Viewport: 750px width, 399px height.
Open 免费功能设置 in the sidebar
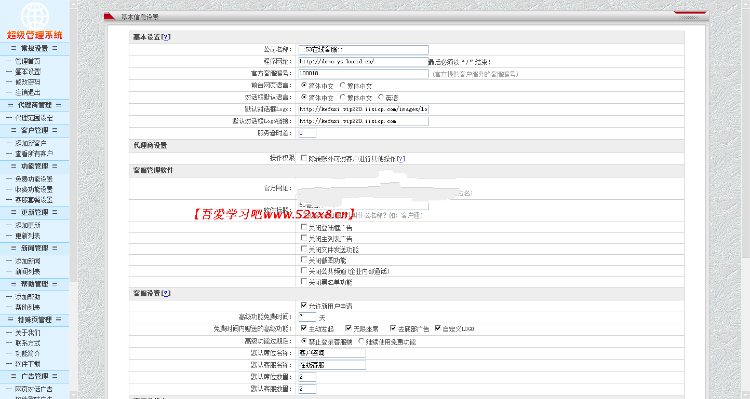click(x=34, y=179)
